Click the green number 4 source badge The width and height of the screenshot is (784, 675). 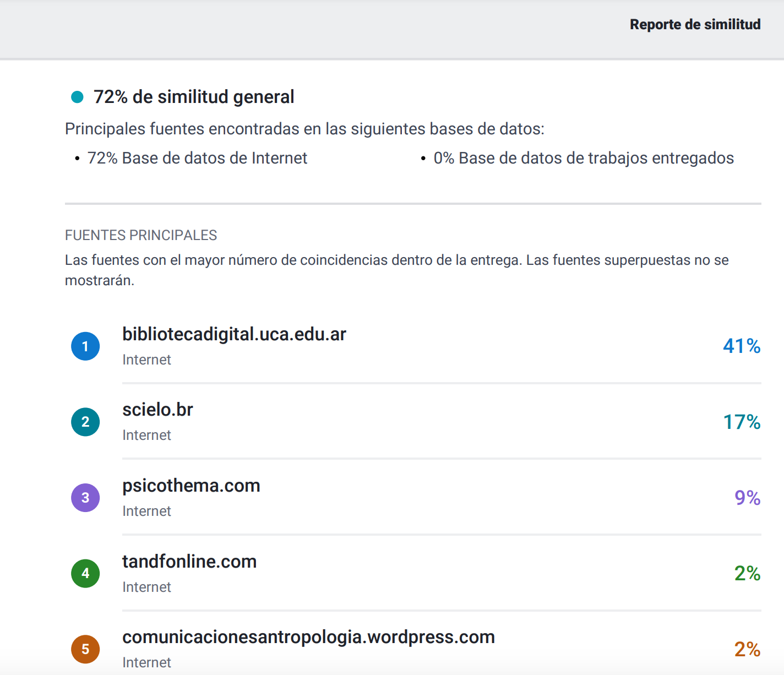point(85,573)
